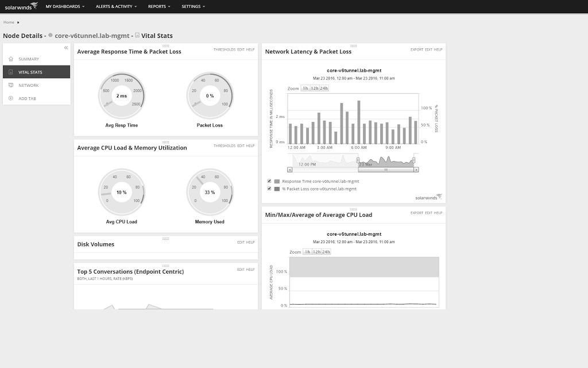Click the node status icon beside core-v6tunnel.lab-mgmt

[49, 36]
